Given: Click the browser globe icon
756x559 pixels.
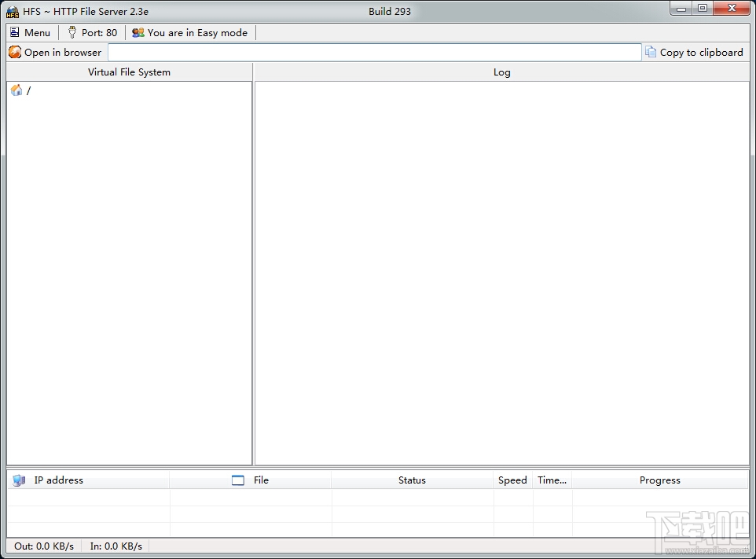Looking at the screenshot, I should click(x=15, y=52).
